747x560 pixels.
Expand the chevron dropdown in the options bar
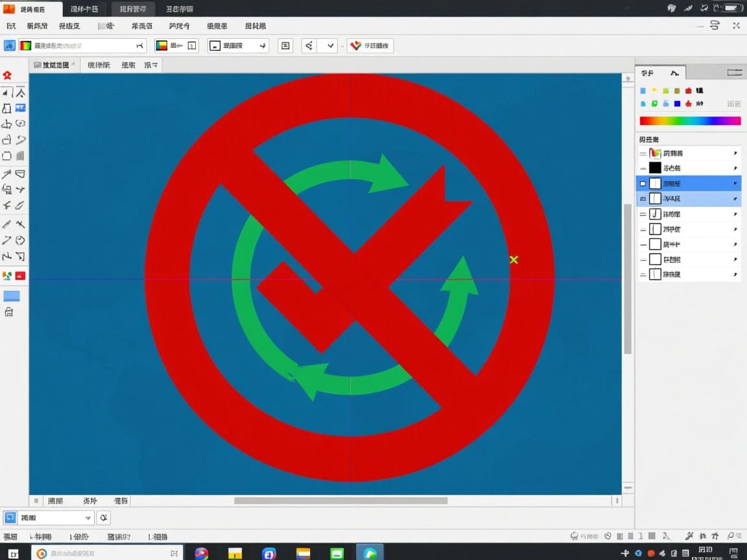[331, 45]
